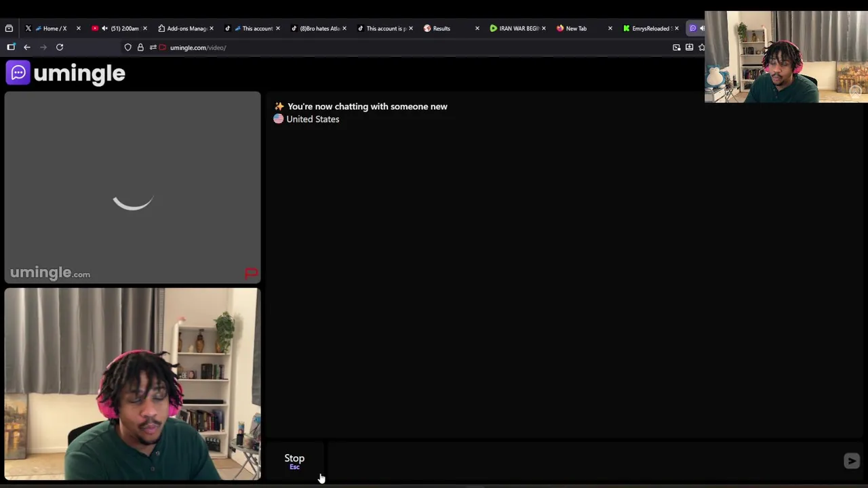The image size is (868, 488).
Task: Close the Add-ons Manager tab
Action: coord(212,28)
